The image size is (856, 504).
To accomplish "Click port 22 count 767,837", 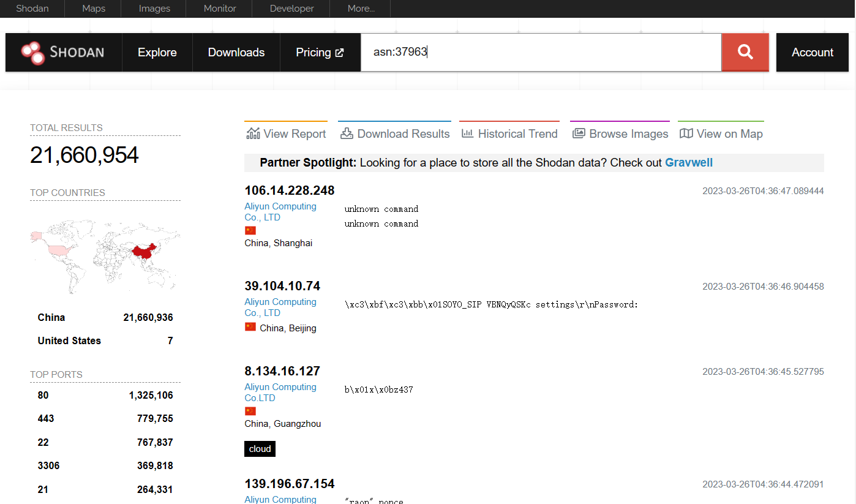I will (x=156, y=442).
